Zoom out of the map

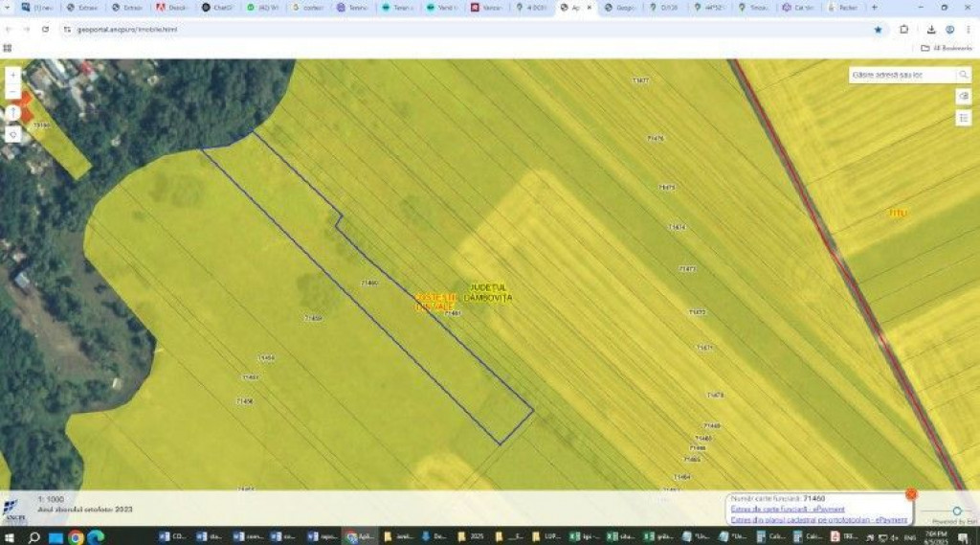tap(12, 92)
